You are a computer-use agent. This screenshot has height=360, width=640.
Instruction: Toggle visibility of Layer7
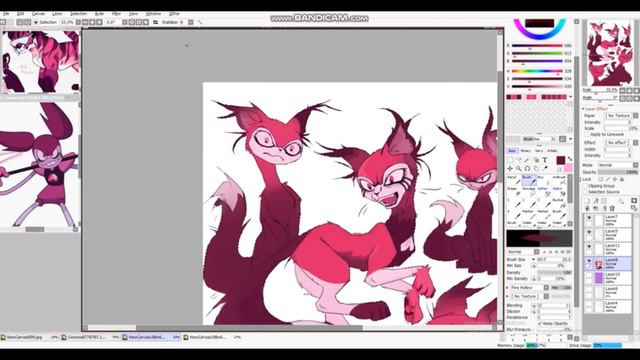pos(589,219)
